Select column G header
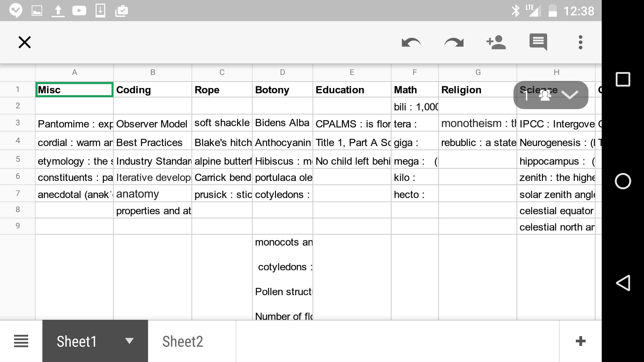Viewport: 644px width, 362px height. 478,72
